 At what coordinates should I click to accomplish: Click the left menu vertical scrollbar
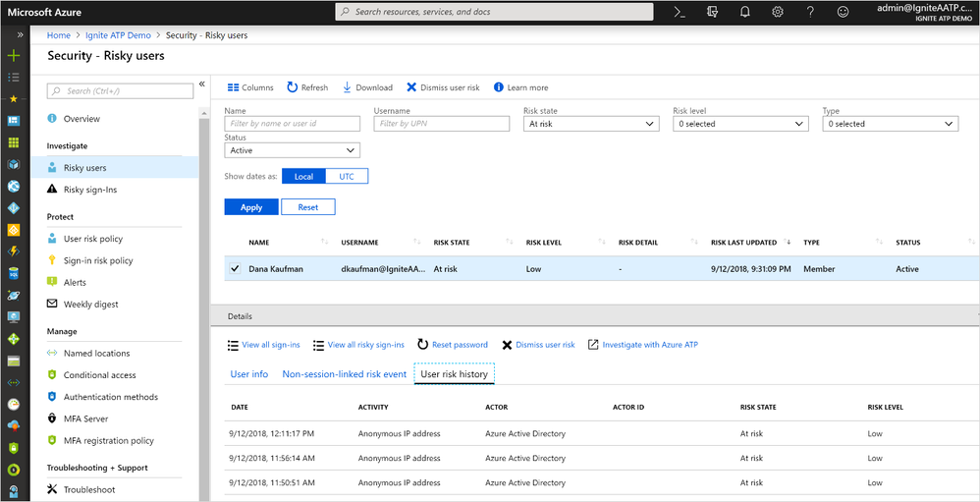tap(204, 295)
